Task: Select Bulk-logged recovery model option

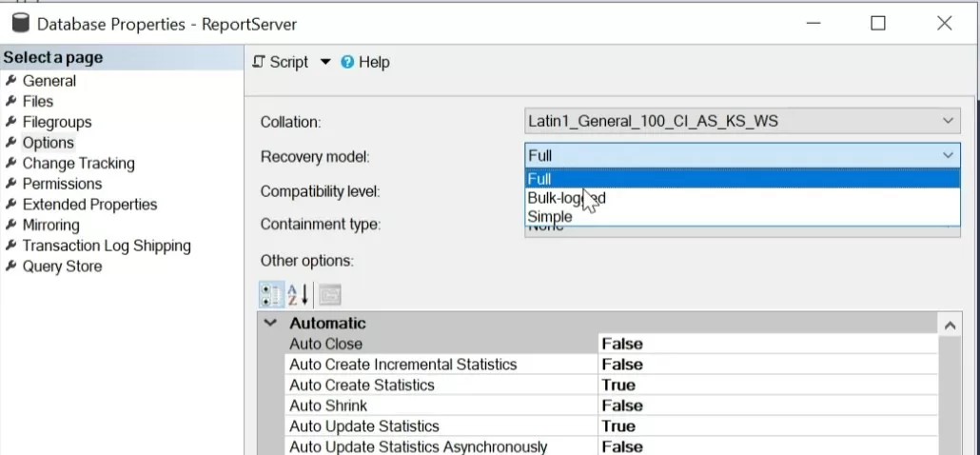Action: 742,197
